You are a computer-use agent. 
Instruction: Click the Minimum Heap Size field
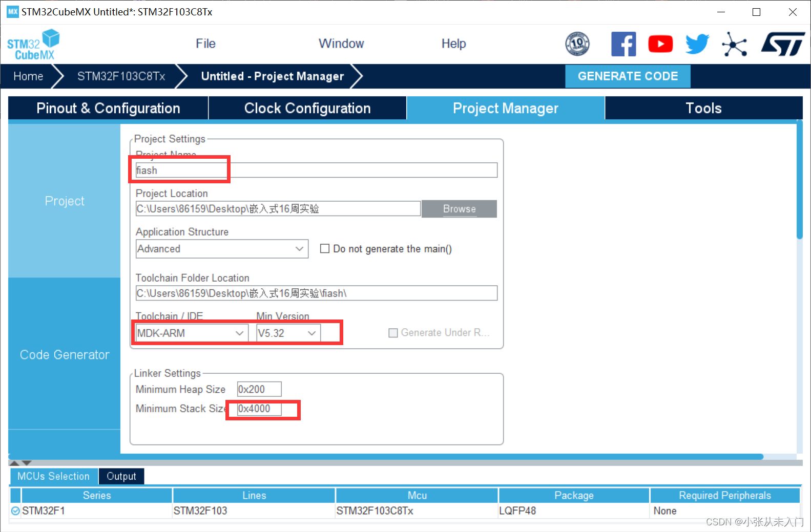259,389
